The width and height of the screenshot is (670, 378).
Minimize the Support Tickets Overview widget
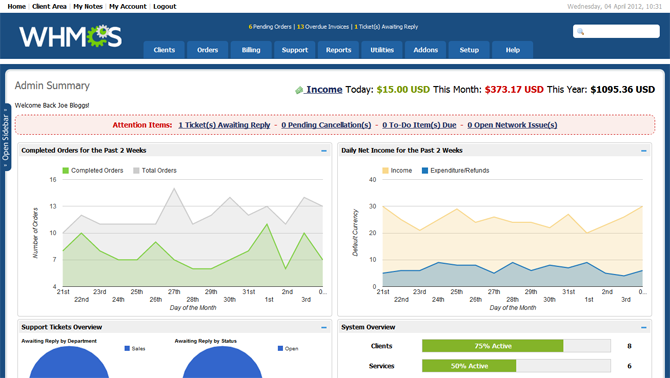click(x=324, y=328)
